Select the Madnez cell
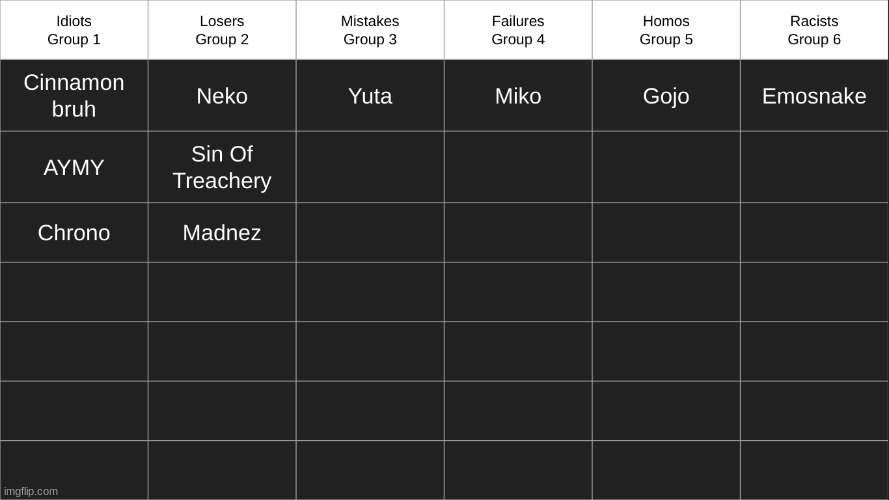This screenshot has height=500, width=889. [222, 232]
